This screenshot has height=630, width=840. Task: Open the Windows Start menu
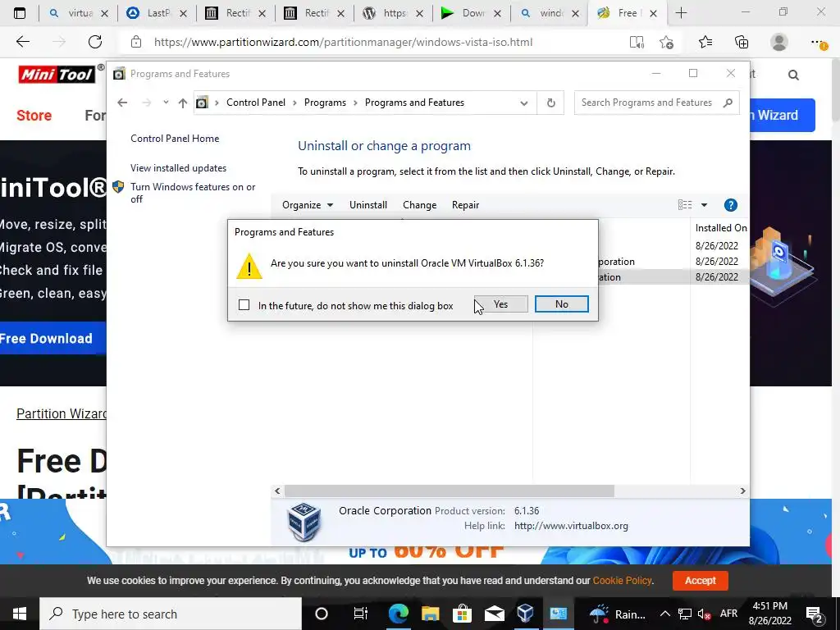(20, 614)
